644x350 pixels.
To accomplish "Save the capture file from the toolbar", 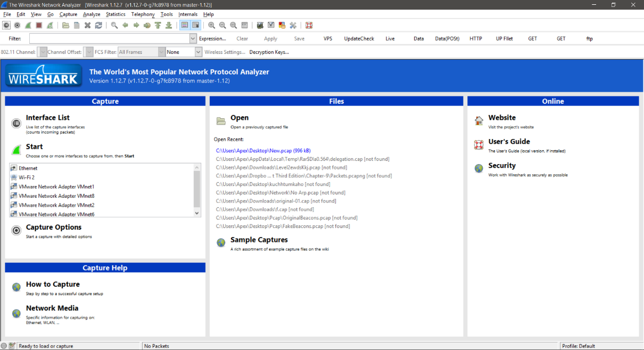I will pyautogui.click(x=77, y=25).
